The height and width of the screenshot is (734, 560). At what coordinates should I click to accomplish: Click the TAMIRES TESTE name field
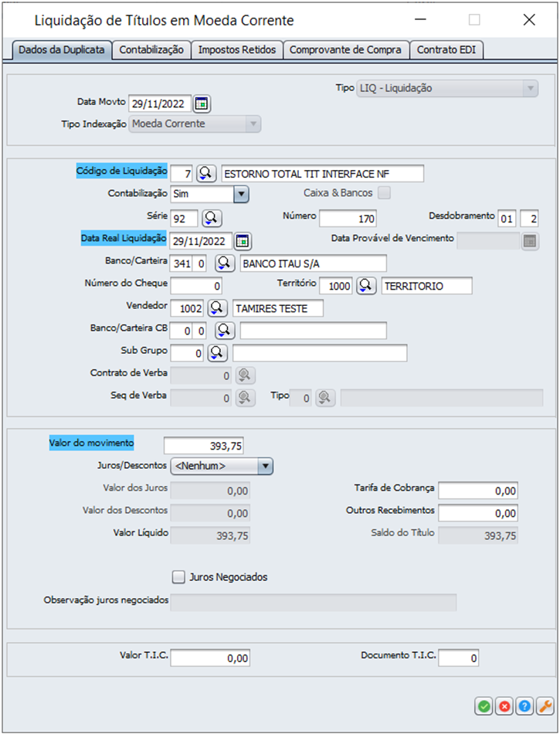click(278, 308)
